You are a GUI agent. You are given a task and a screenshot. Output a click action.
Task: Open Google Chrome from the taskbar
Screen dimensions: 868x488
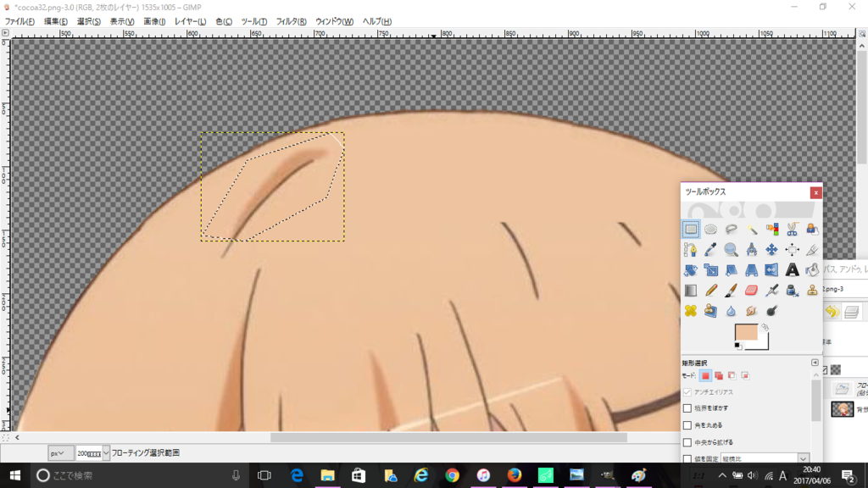(x=453, y=475)
